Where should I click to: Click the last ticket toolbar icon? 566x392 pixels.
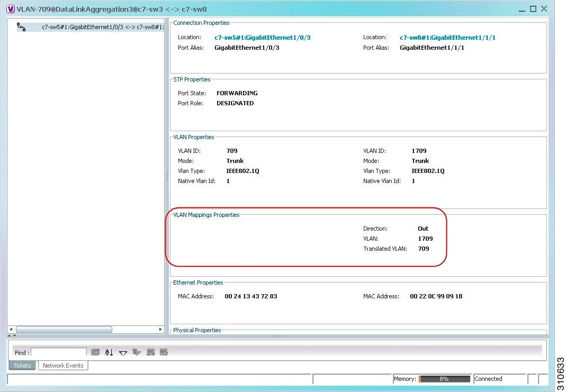click(164, 352)
